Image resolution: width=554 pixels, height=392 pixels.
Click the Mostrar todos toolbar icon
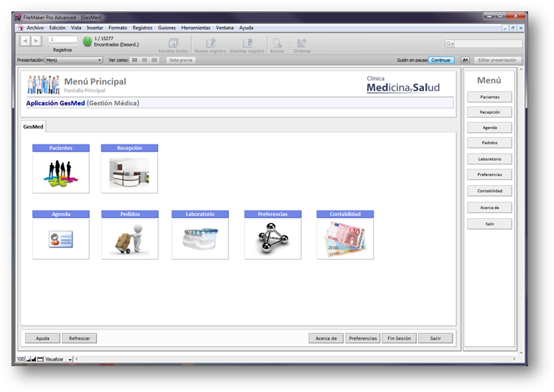click(x=173, y=43)
